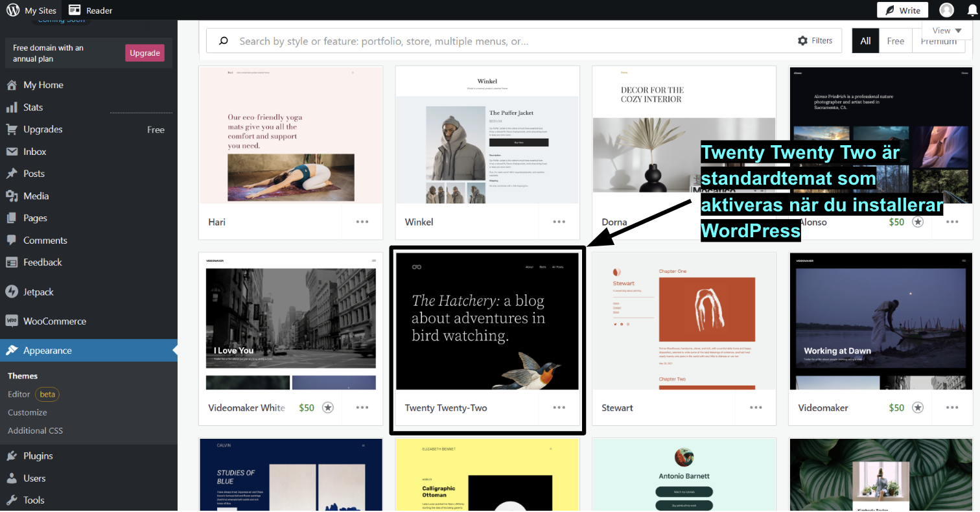
Task: Click Alonso premium star icon
Action: (x=918, y=222)
